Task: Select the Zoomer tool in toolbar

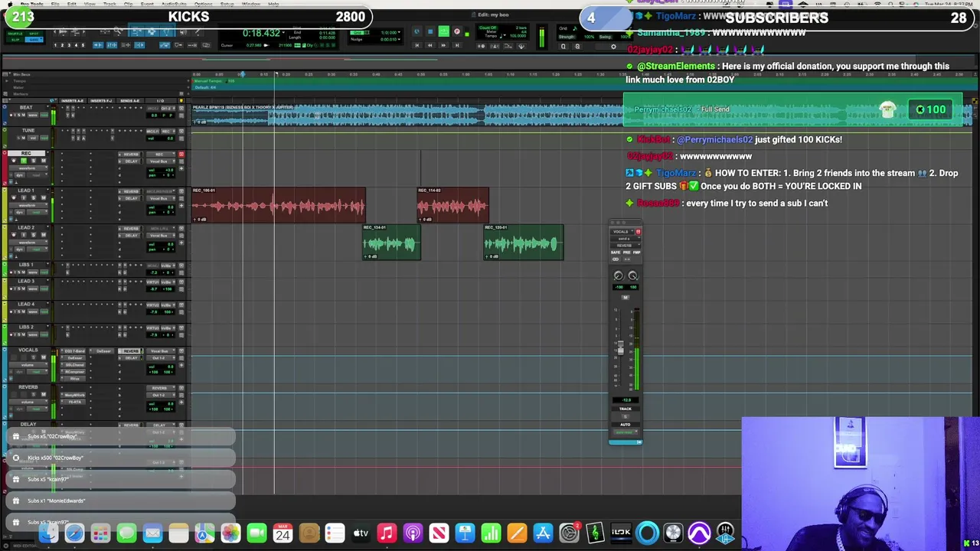Action: point(118,31)
